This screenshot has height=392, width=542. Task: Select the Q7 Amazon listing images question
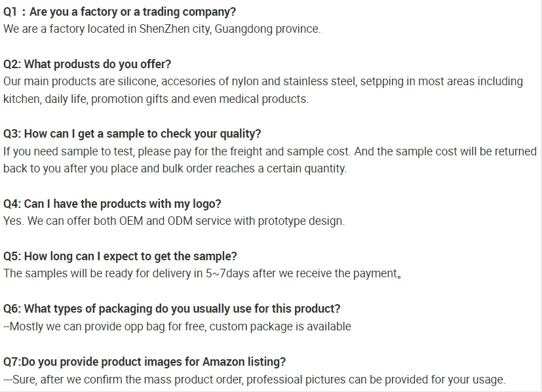(144, 362)
